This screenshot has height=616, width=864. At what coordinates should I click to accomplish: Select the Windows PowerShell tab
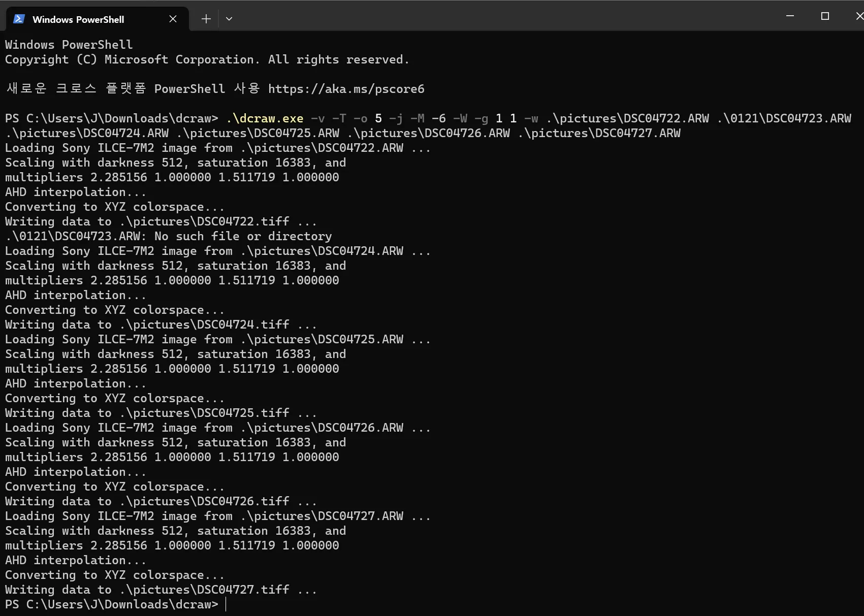[x=78, y=19]
